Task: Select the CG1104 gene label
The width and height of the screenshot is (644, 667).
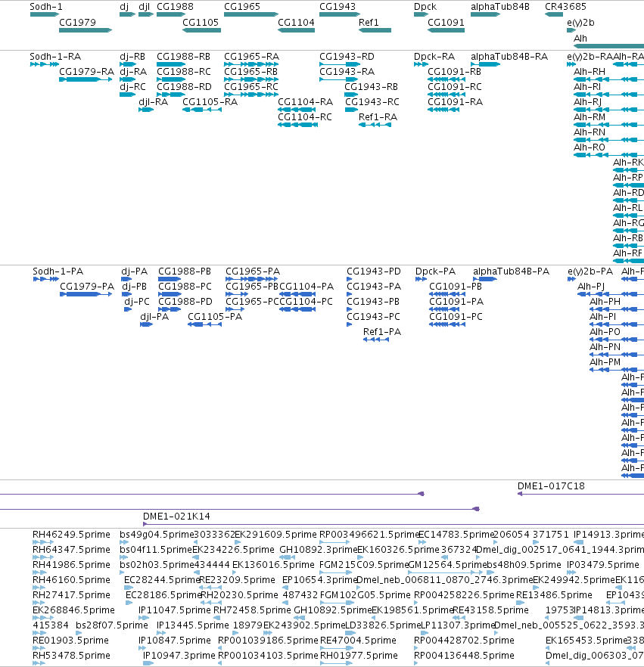Action: point(296,23)
